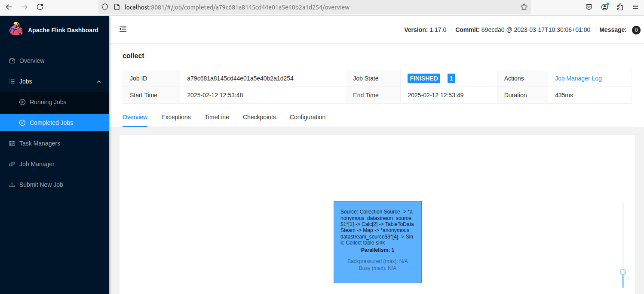Click the Job Manager build icon
644x294 pixels.
(12, 164)
